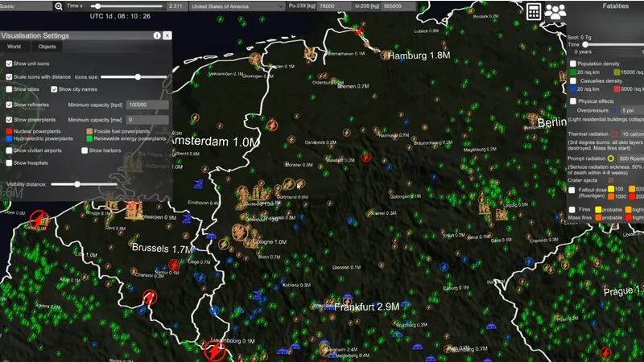Select the prompt radiation yellow ring icon
This screenshot has height=362, width=644.
point(612,158)
